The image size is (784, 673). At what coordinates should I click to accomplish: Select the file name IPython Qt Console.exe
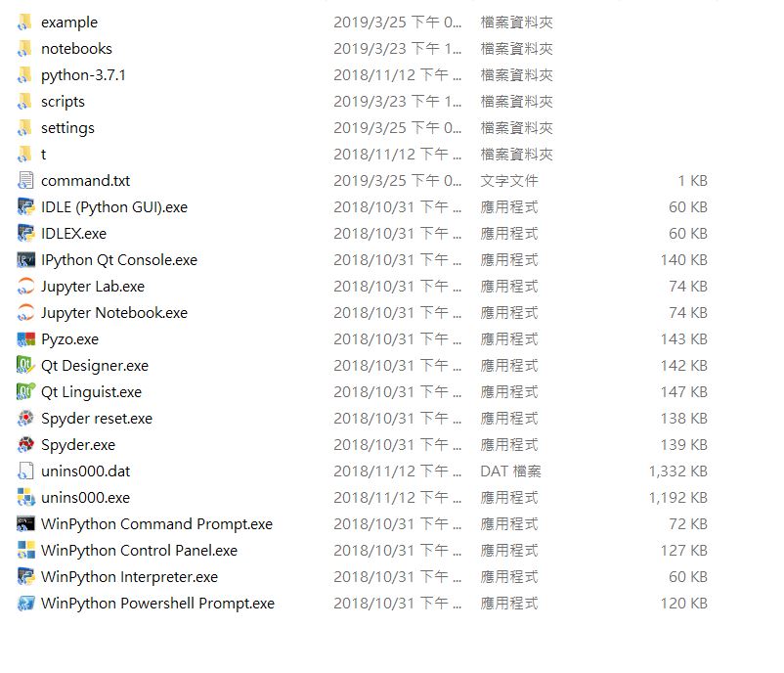(119, 260)
